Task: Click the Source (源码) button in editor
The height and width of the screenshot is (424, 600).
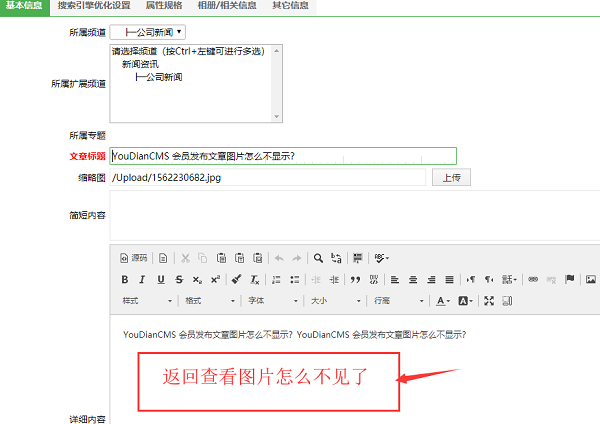Action: (134, 257)
